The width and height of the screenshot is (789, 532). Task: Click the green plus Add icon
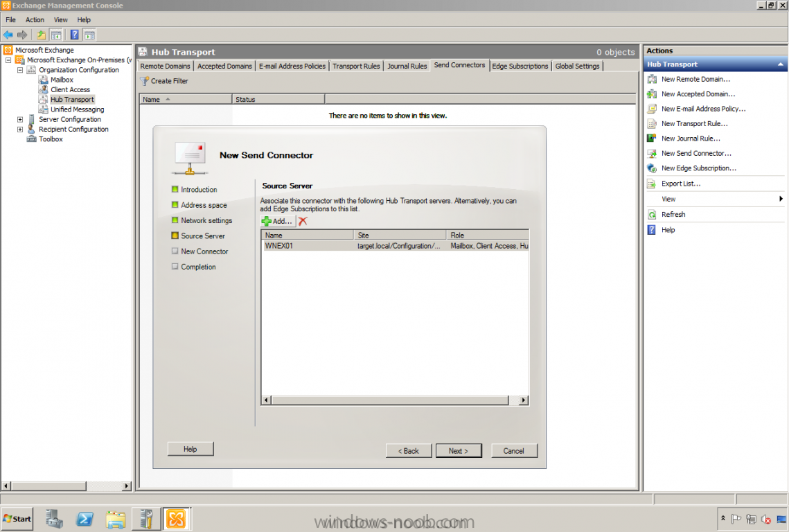(267, 221)
